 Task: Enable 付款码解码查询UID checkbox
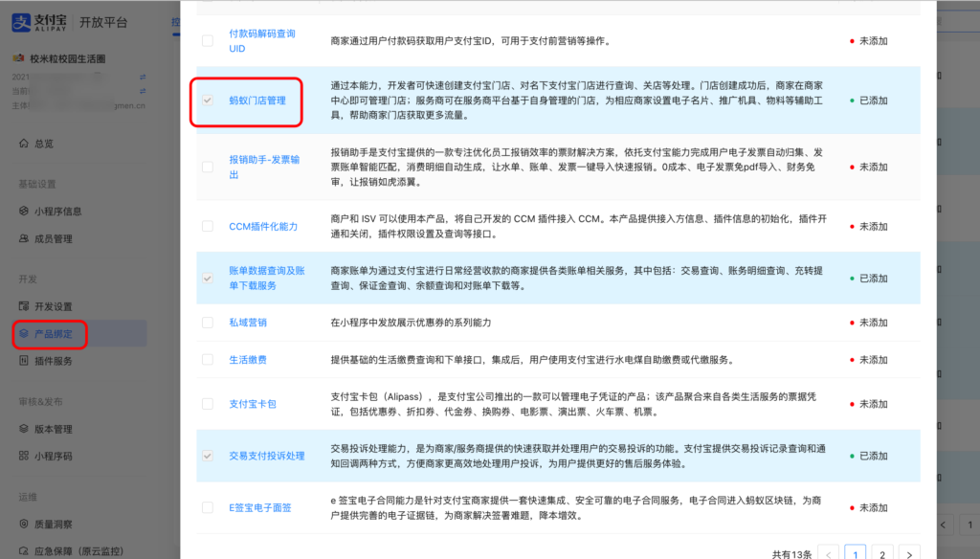pyautogui.click(x=208, y=41)
